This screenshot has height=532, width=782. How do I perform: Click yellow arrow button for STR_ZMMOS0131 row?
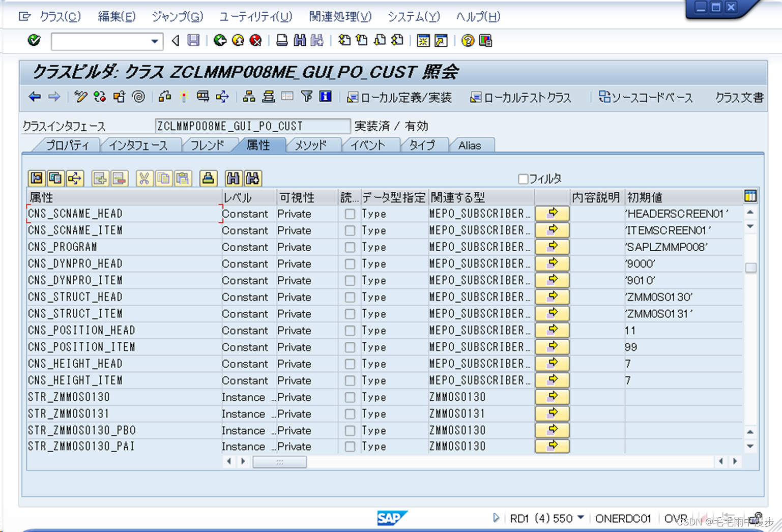pyautogui.click(x=552, y=413)
